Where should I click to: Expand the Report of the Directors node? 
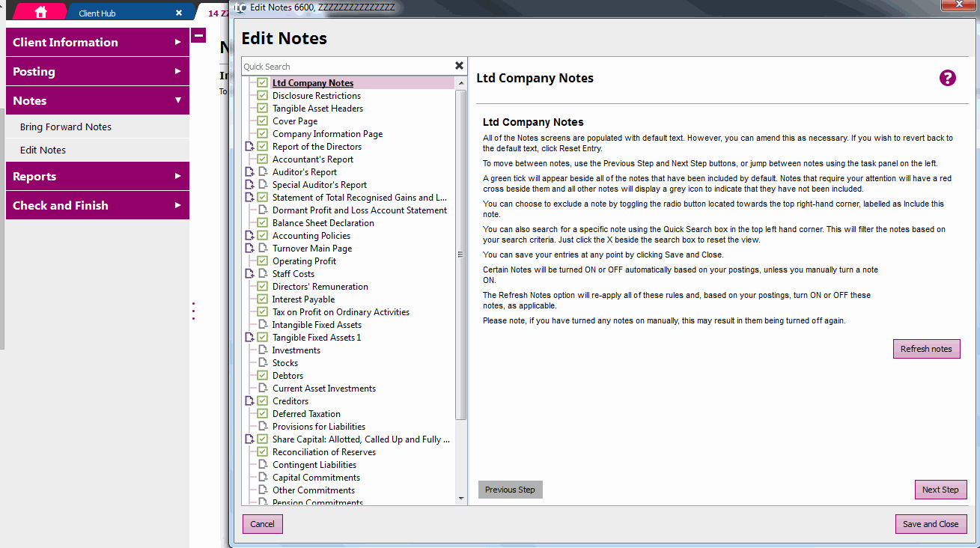249,147
